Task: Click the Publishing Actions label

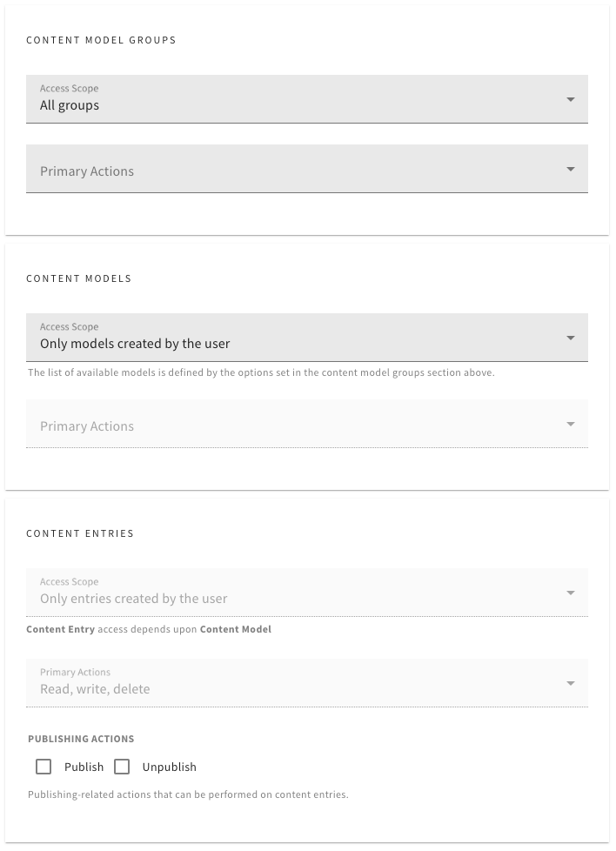Action: coord(81,739)
